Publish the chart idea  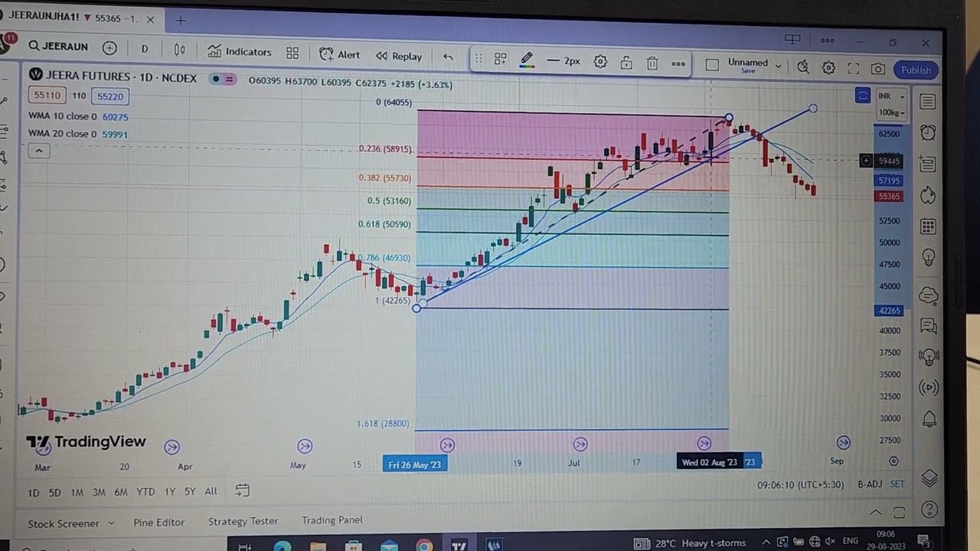(916, 70)
